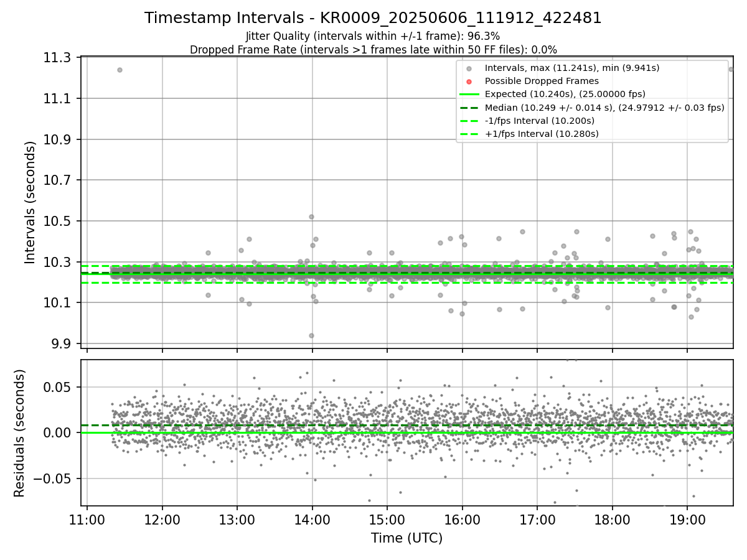
Task: Click the 11.24s outlier point near 11:25
Action: 120,70
